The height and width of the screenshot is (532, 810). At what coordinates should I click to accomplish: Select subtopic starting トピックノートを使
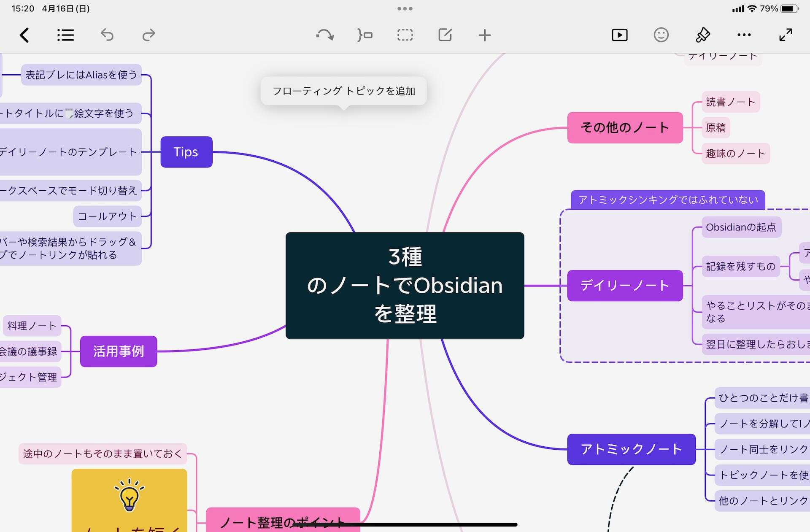[x=762, y=475]
